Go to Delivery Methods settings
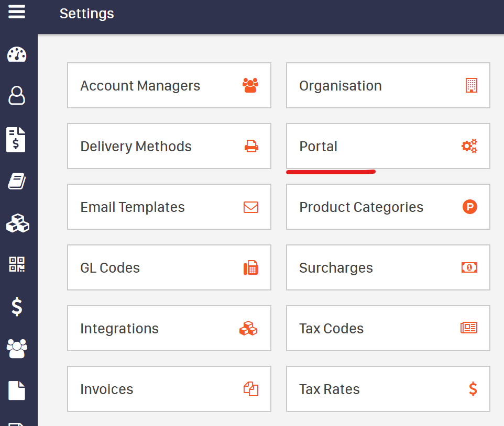This screenshot has height=426, width=504. (169, 146)
